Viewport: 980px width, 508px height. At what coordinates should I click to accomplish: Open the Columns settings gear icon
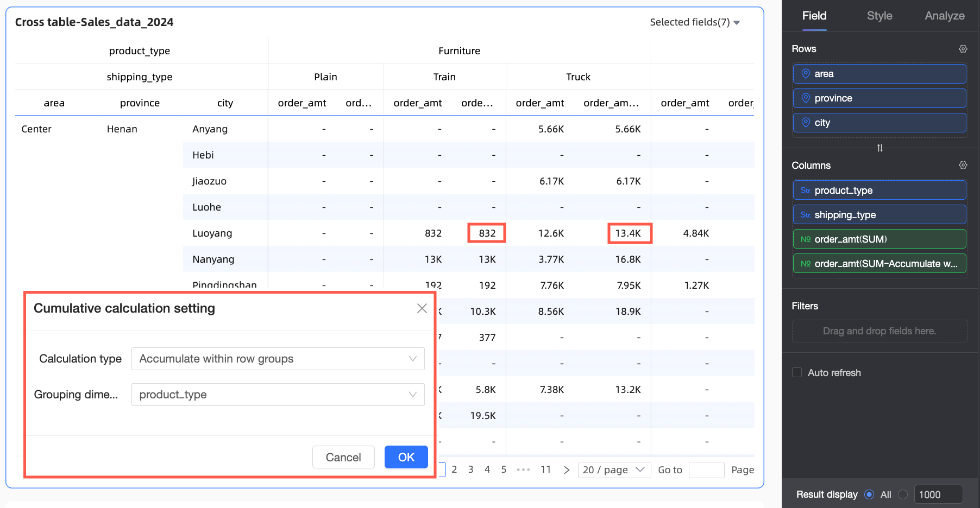pos(963,165)
